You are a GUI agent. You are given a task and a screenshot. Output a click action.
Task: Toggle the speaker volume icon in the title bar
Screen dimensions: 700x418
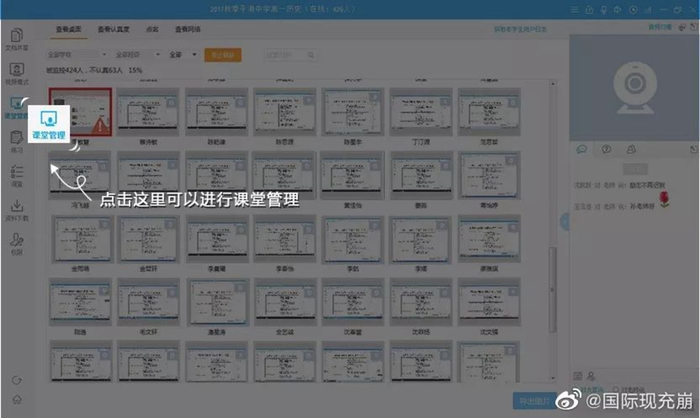[618, 9]
